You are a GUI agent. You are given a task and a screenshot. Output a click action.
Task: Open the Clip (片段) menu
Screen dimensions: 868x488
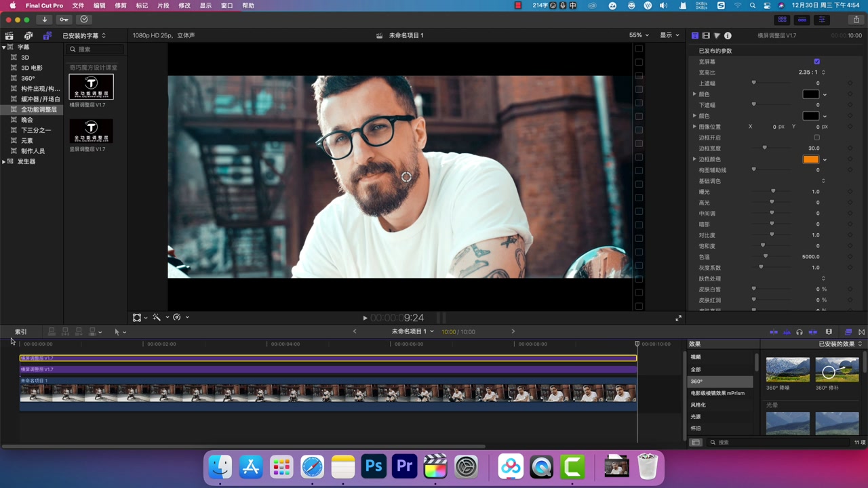(163, 5)
